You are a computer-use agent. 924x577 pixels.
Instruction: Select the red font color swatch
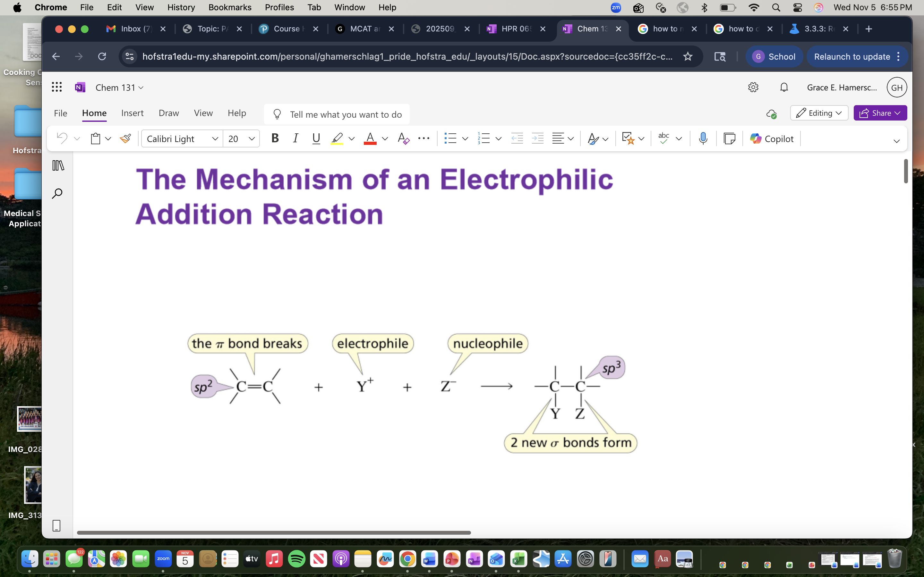369,138
